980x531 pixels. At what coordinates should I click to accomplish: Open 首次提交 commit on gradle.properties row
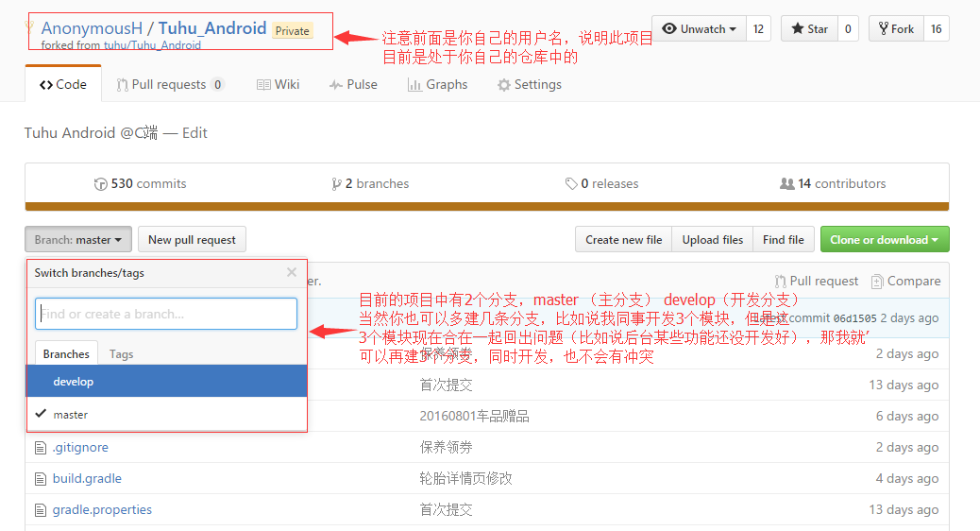point(446,509)
